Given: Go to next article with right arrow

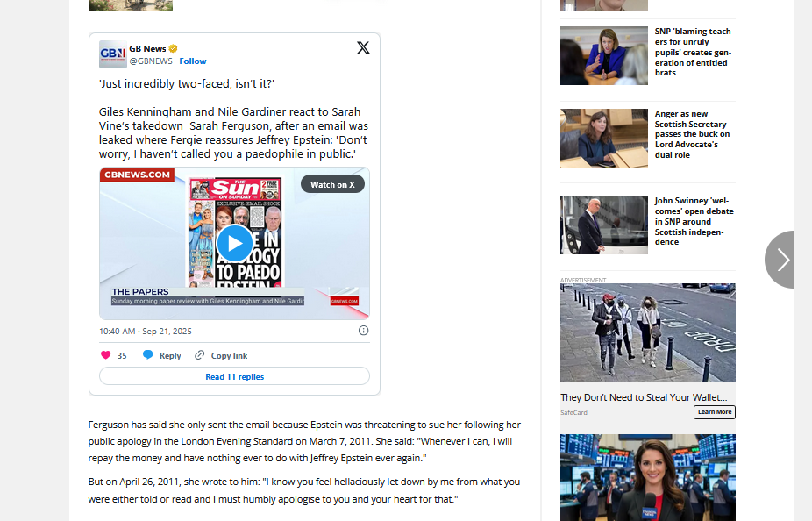Looking at the screenshot, I should (x=782, y=260).
